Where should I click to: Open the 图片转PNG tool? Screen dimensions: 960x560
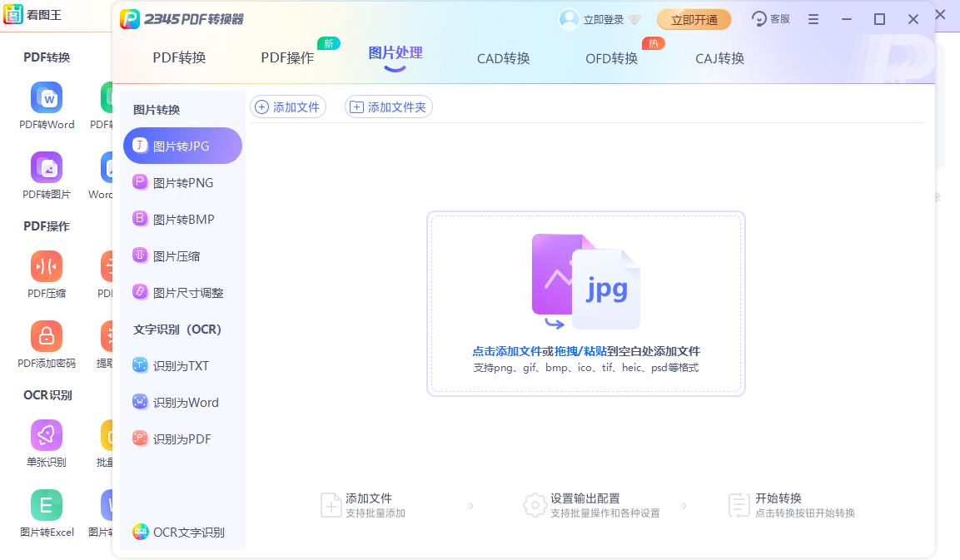[x=182, y=182]
